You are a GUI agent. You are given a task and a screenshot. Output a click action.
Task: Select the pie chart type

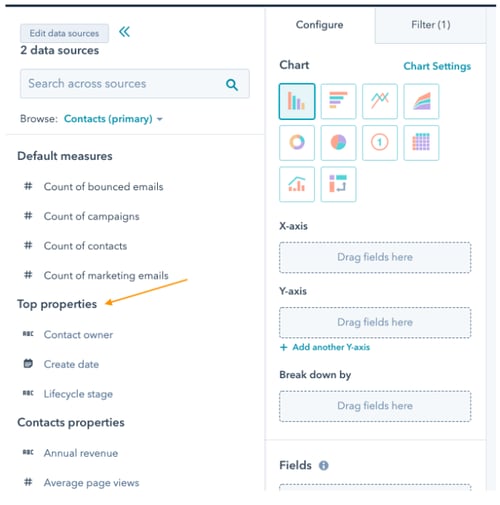click(x=338, y=143)
